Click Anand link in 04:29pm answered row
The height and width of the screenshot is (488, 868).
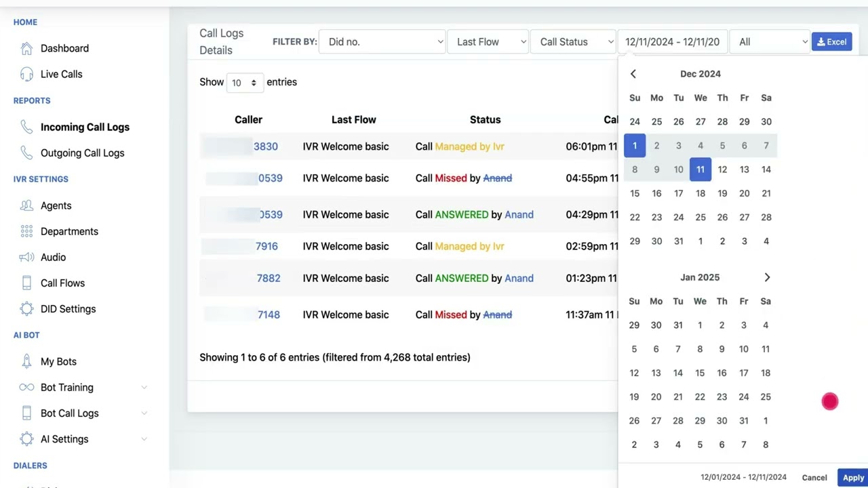click(519, 214)
